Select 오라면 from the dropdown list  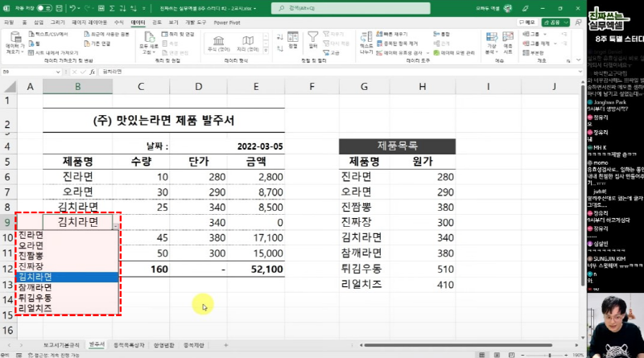pyautogui.click(x=68, y=245)
